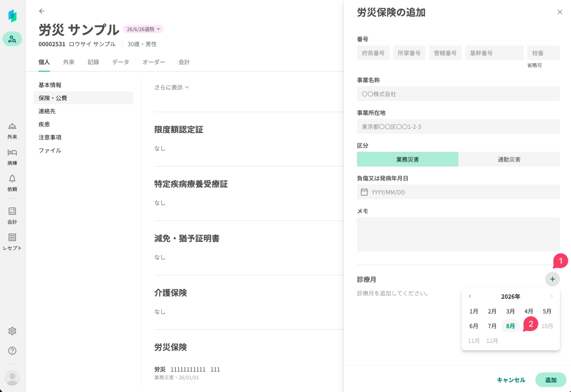Go to next year in month picker
This screenshot has height=392, width=571.
click(552, 296)
